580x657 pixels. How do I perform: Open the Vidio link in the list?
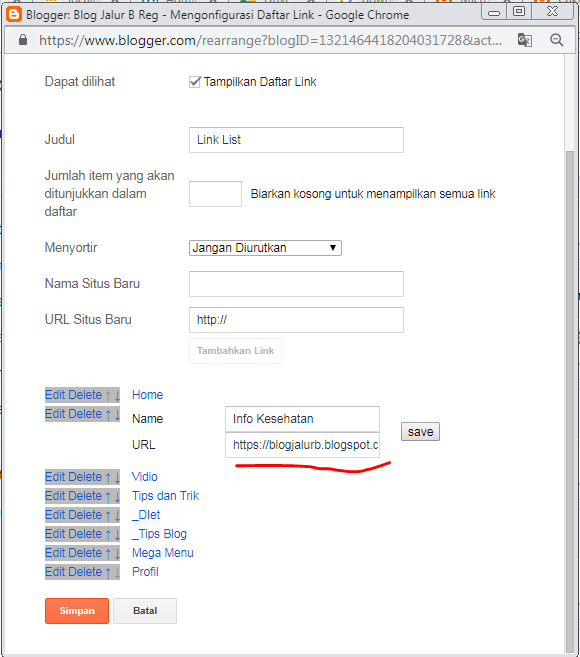pyautogui.click(x=145, y=477)
